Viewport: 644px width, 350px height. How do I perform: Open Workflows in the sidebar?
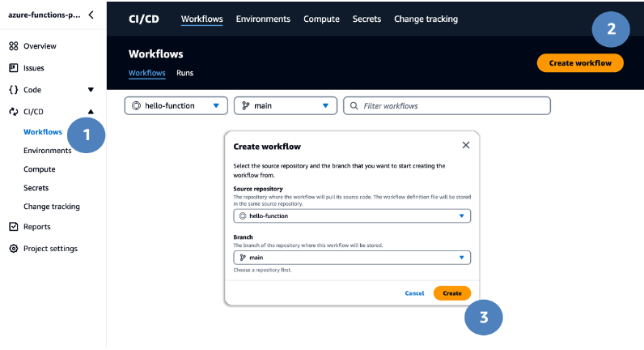pyautogui.click(x=43, y=131)
